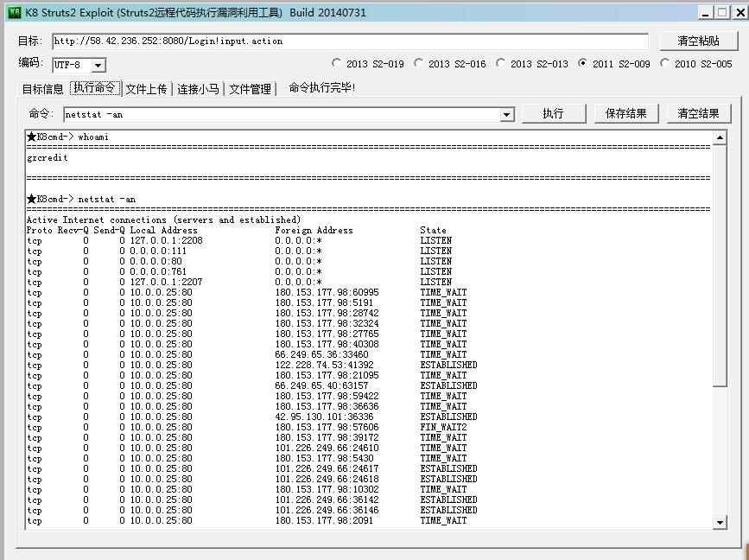
Task: Click foreign address 66.249.65.40:63157
Action: [321, 385]
